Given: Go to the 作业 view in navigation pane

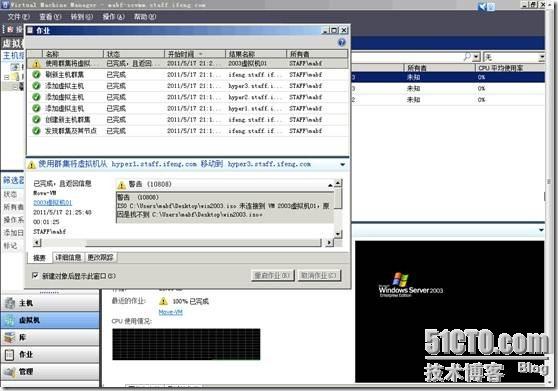Looking at the screenshot, I should click(x=50, y=354).
